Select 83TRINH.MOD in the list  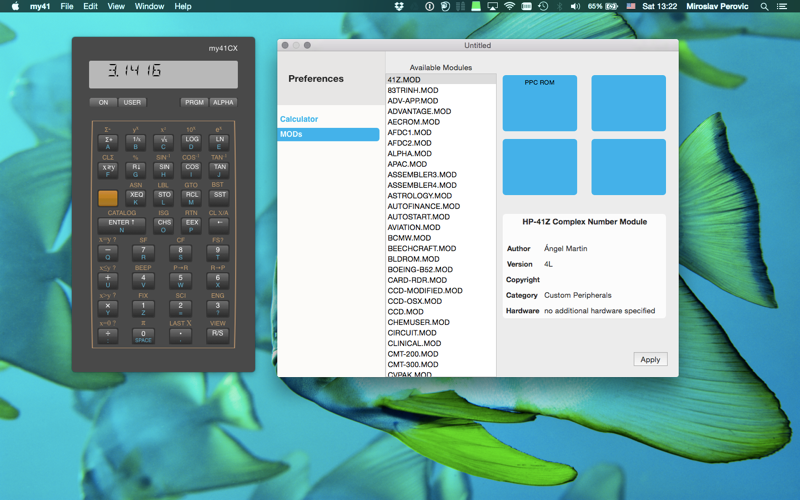pos(441,90)
